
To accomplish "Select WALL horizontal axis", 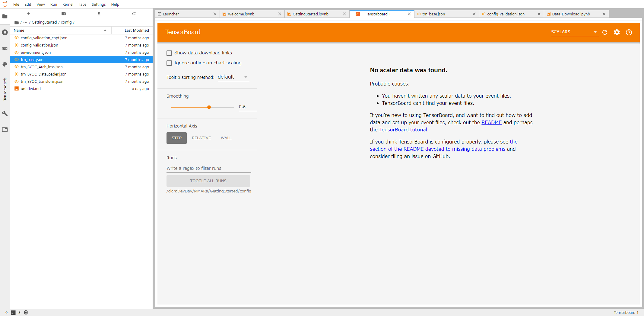I will [226, 138].
